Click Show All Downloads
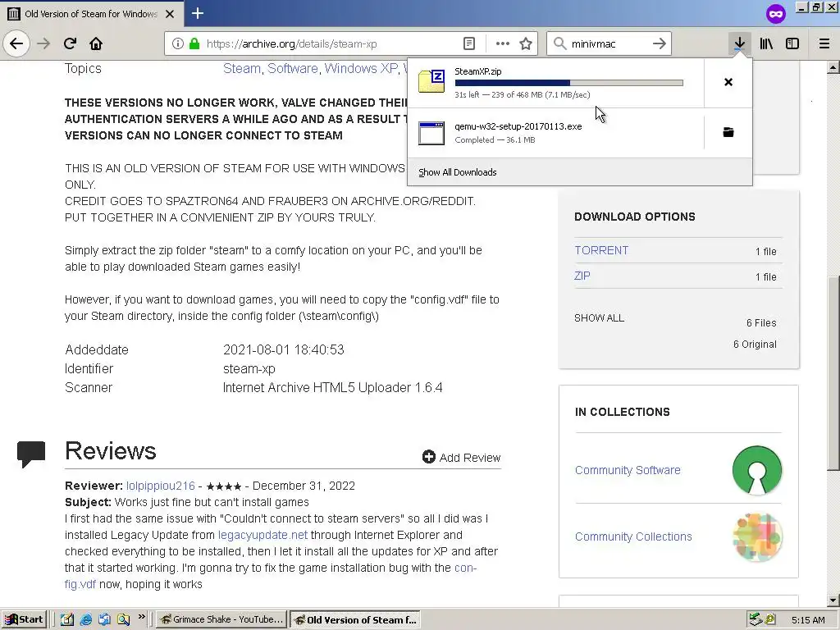This screenshot has height=630, width=840. coord(458,172)
